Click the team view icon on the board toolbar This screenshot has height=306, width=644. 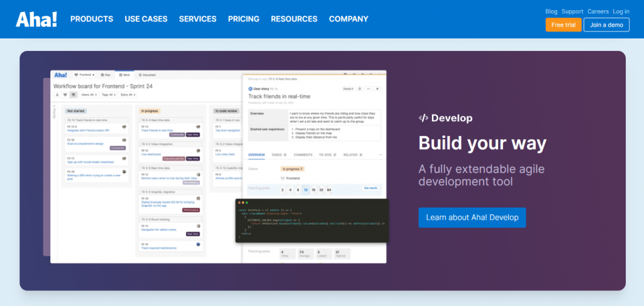(65, 94)
